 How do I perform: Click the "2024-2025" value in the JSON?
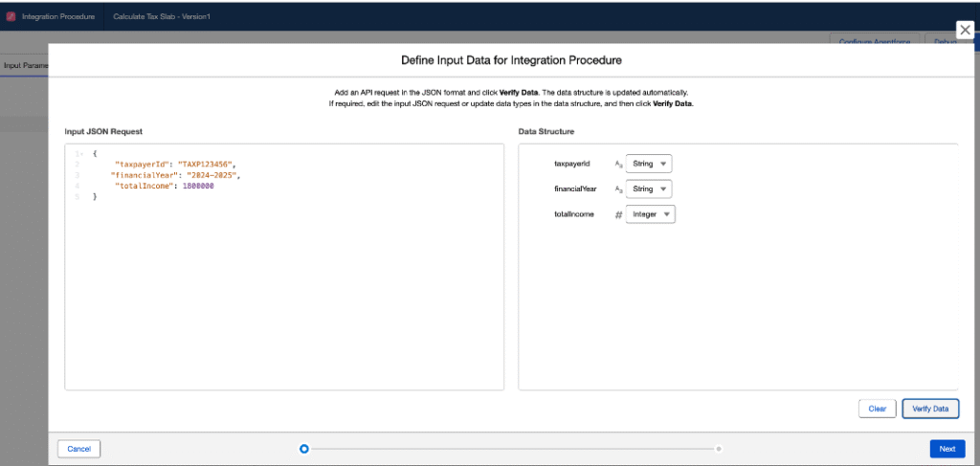coord(213,175)
